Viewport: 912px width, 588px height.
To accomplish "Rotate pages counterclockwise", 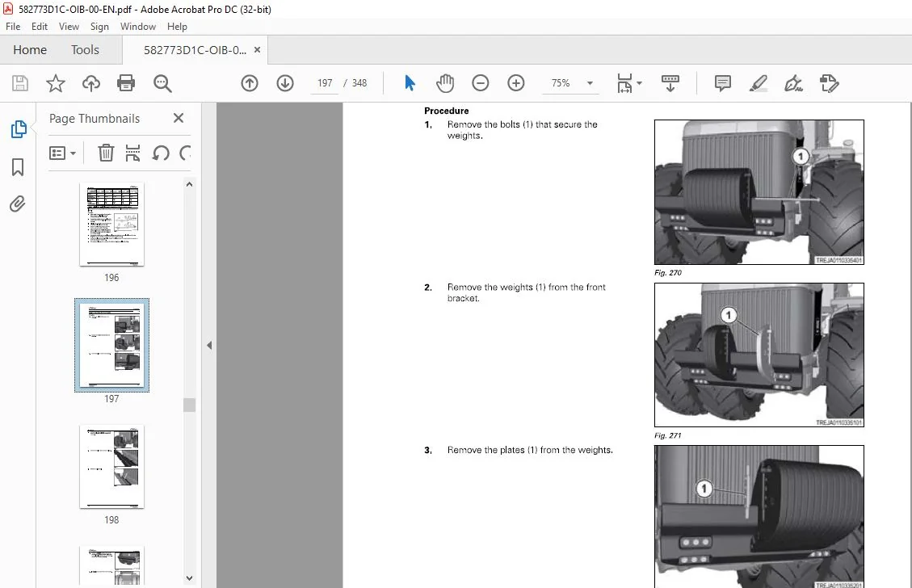I will click(161, 153).
